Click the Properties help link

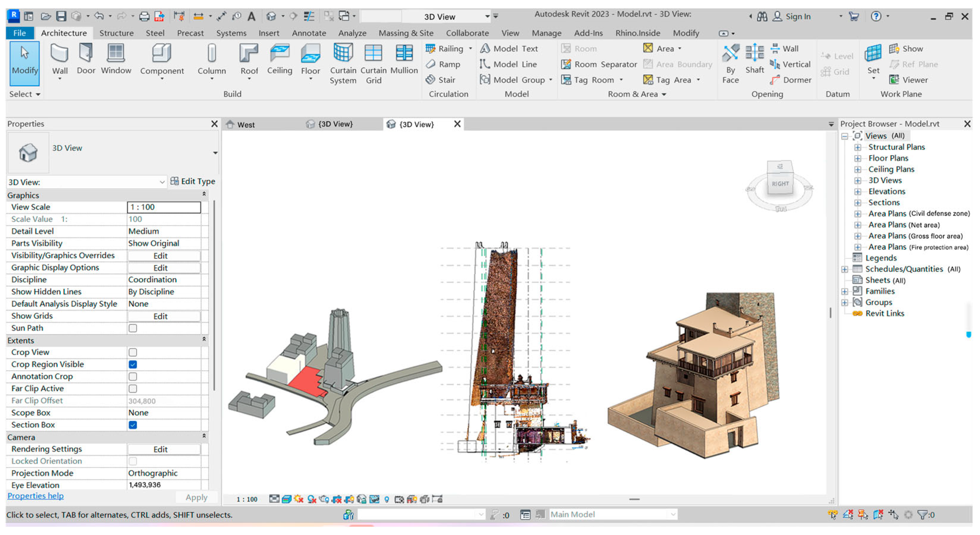(x=35, y=496)
